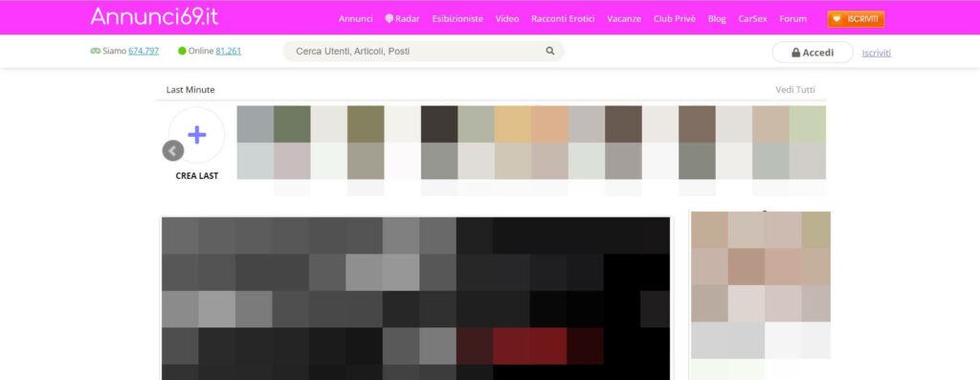Screen dimensions: 980x380
Task: Open Radar from the top navigation
Action: point(402,19)
